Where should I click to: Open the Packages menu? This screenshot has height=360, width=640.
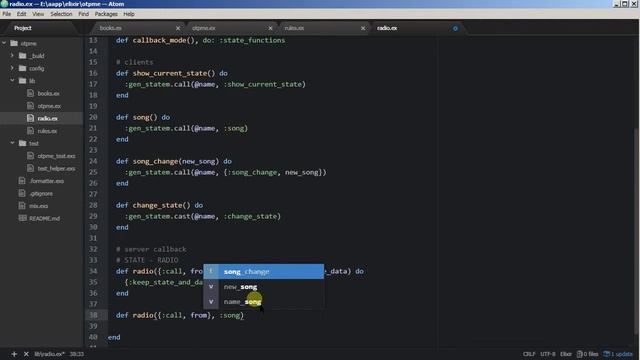tap(106, 14)
